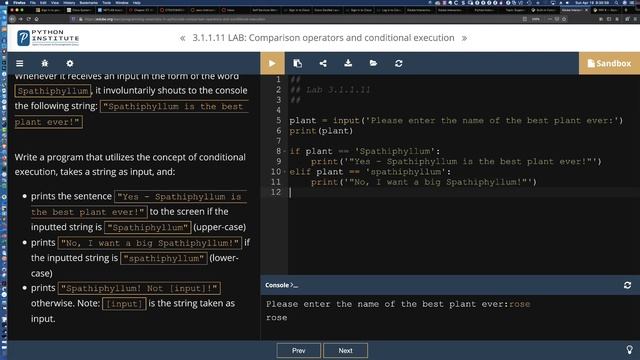This screenshot has width=640, height=360.
Task: Open the Sandbox button
Action: [x=609, y=63]
